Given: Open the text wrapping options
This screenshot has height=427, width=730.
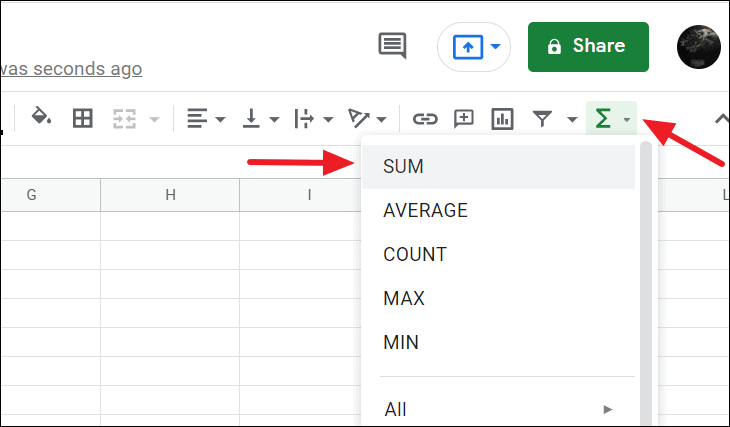Looking at the screenshot, I should pyautogui.click(x=313, y=119).
